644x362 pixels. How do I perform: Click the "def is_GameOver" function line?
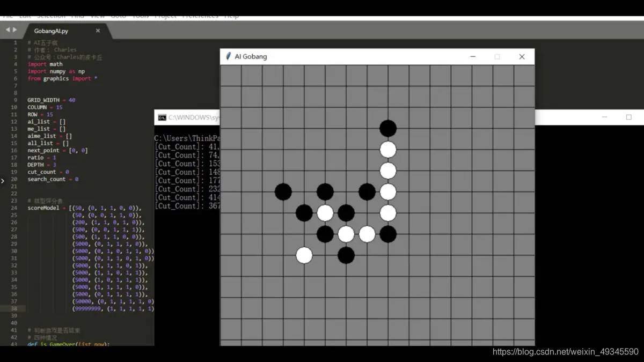pyautogui.click(x=69, y=344)
